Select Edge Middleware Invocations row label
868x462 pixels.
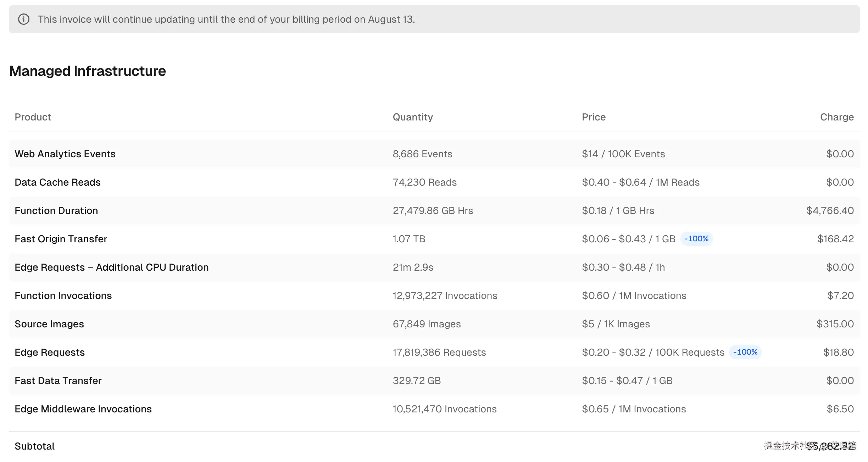[83, 409]
